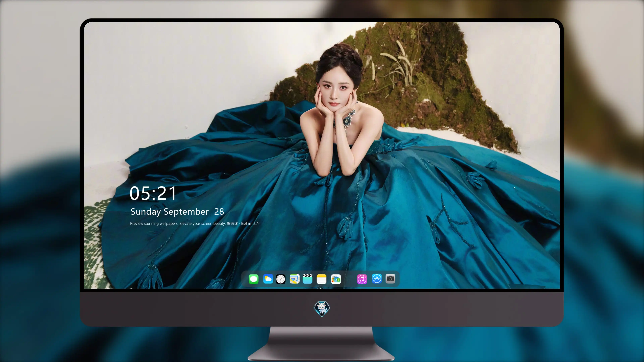Click the Bizhimi.CN text
644x362 pixels.
[x=250, y=223]
